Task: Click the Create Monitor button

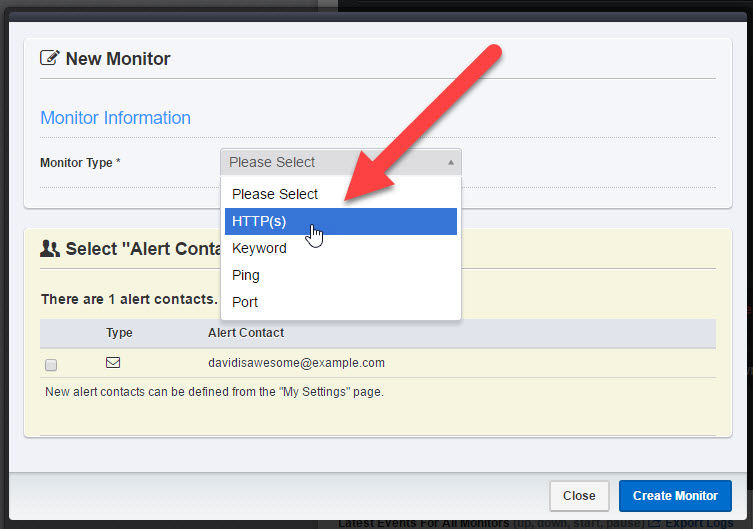Action: [x=675, y=495]
